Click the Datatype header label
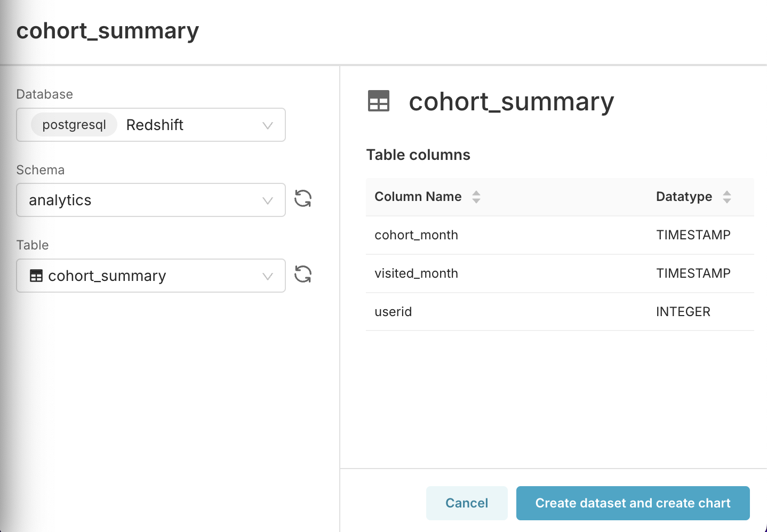 (x=684, y=197)
